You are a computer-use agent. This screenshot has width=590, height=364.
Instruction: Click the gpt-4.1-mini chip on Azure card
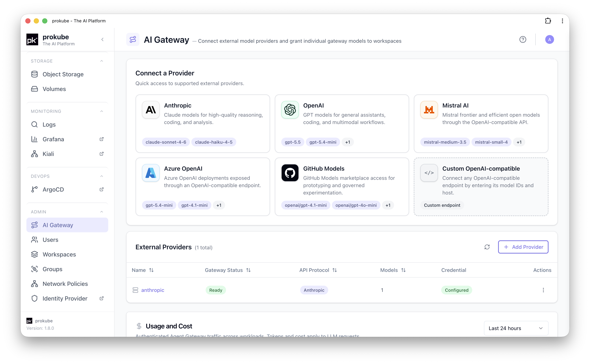click(194, 205)
